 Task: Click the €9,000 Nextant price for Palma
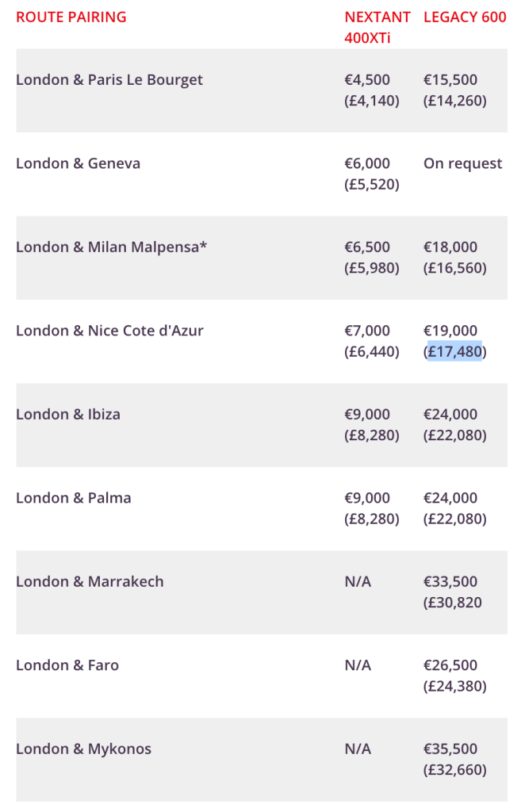[x=367, y=498]
